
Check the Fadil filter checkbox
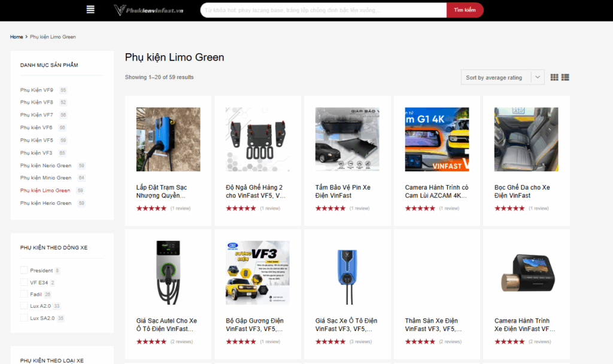[x=24, y=294]
